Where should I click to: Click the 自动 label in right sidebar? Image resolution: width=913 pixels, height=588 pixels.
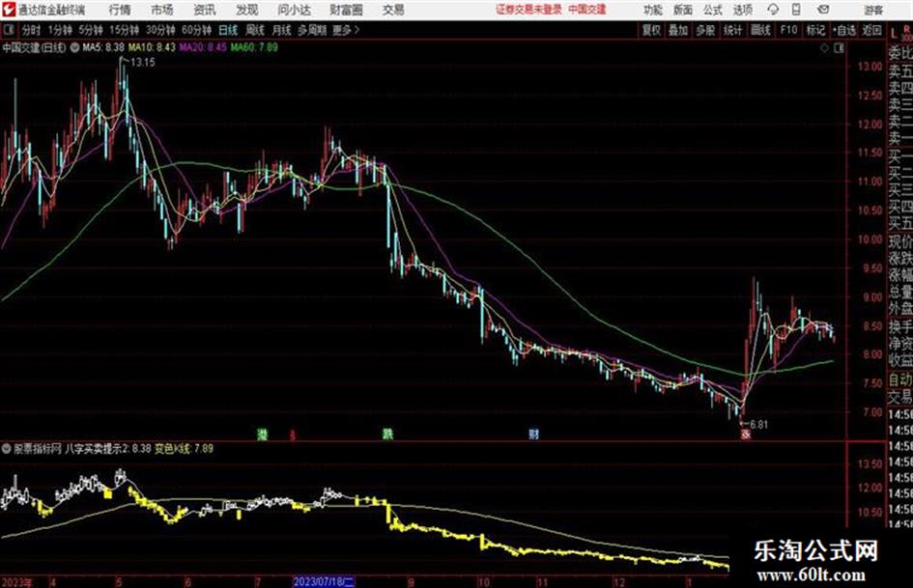point(900,379)
